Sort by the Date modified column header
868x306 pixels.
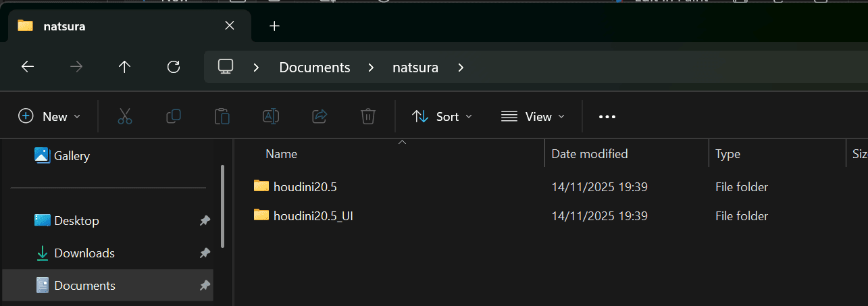tap(590, 154)
